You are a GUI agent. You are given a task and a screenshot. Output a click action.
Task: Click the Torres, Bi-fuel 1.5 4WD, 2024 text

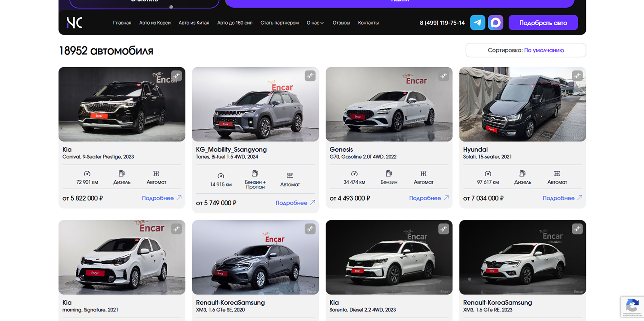tap(227, 157)
